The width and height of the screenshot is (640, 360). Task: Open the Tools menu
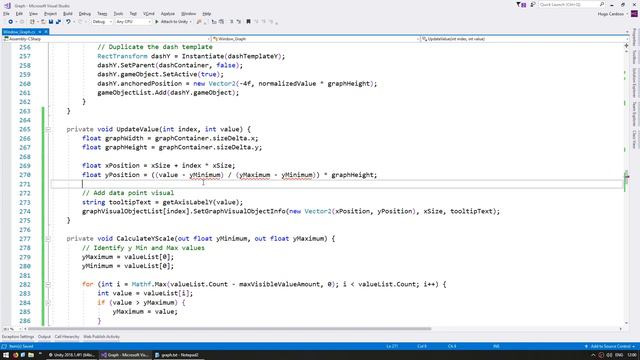(118, 14)
